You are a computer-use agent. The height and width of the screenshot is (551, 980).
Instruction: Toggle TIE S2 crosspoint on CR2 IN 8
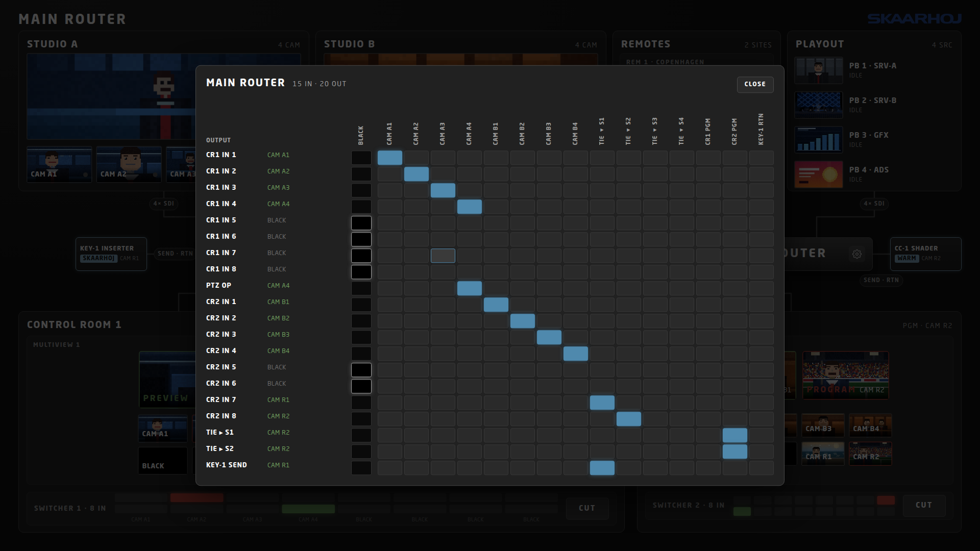point(629,419)
